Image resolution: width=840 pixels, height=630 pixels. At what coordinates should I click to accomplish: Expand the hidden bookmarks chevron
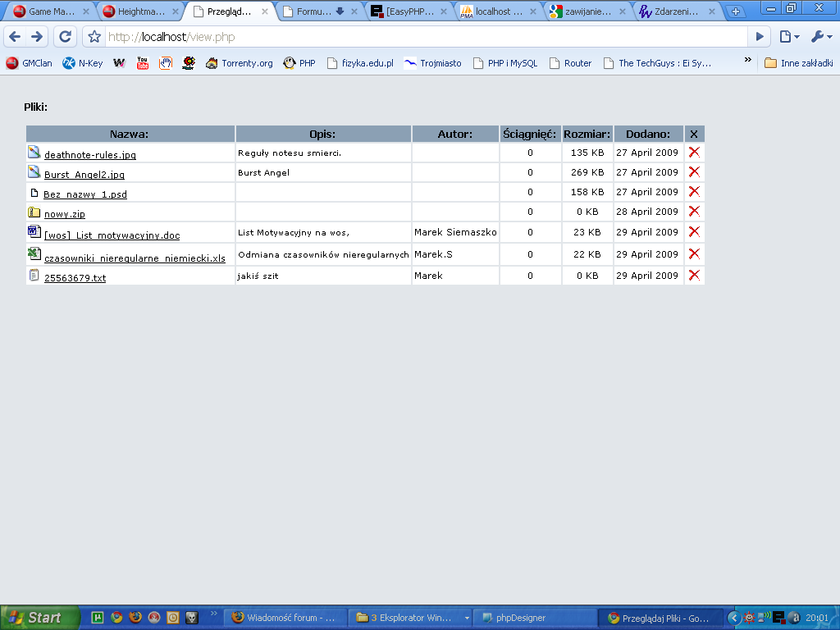747,60
